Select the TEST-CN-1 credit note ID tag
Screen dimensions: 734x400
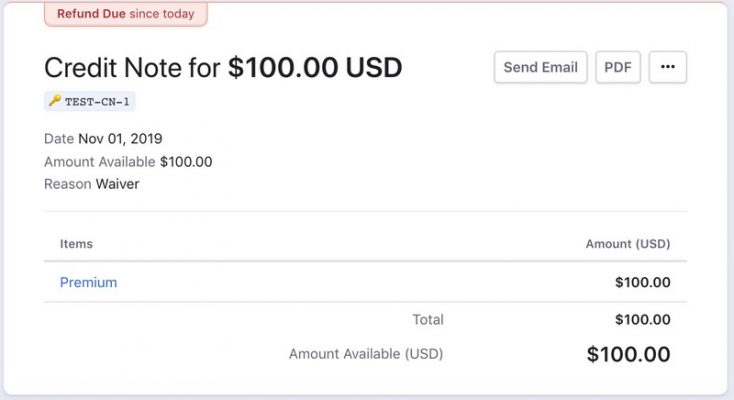(x=98, y=101)
